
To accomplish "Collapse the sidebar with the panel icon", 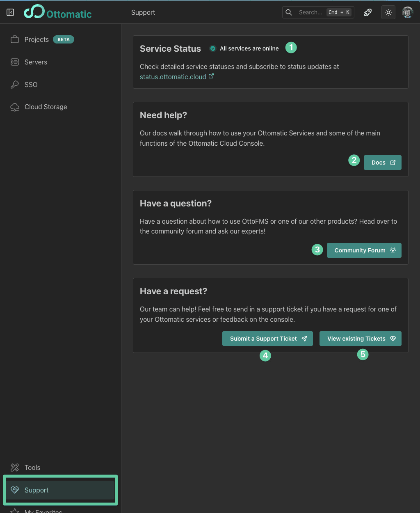I will [10, 12].
